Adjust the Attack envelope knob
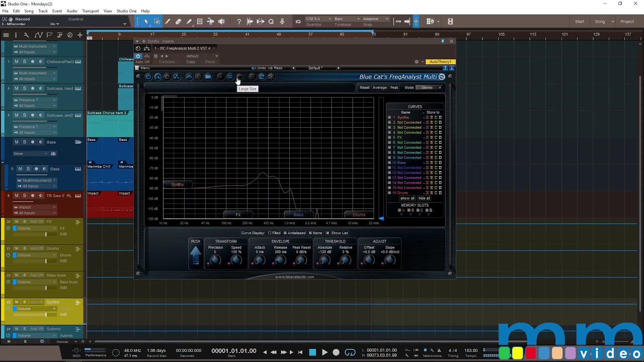 pos(259,260)
